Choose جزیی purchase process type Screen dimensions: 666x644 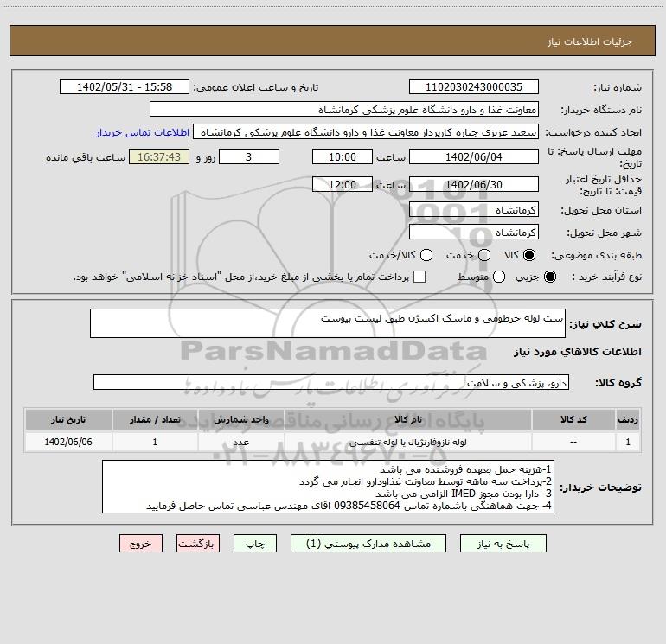tap(550, 277)
